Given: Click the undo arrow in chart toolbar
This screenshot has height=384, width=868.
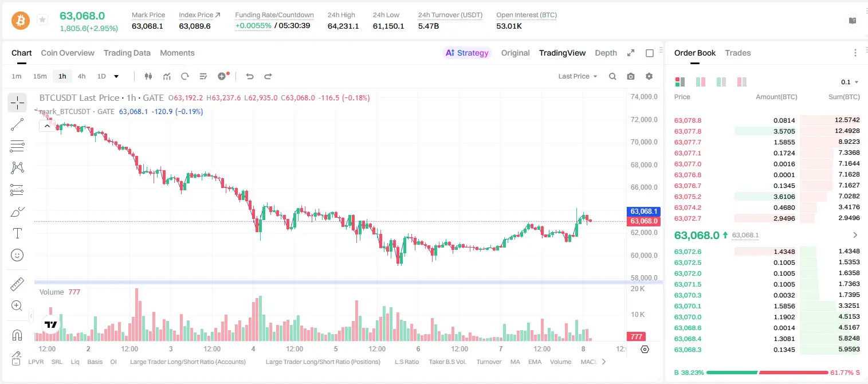Looking at the screenshot, I should pos(250,76).
